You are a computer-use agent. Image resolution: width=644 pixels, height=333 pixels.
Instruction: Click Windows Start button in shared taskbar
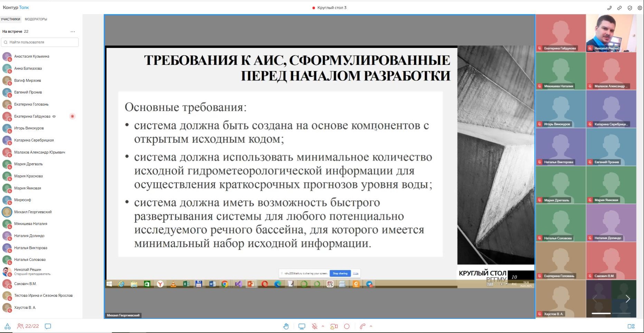[109, 284]
